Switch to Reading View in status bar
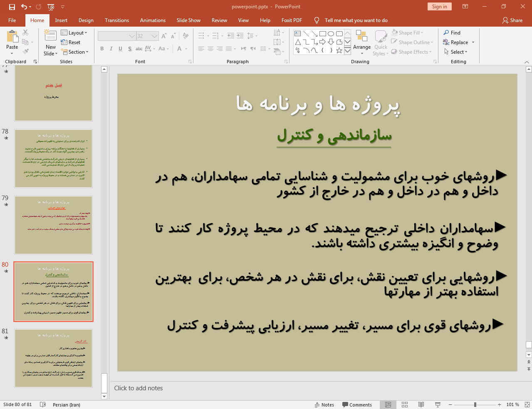The height and width of the screenshot is (409, 532). (421, 404)
